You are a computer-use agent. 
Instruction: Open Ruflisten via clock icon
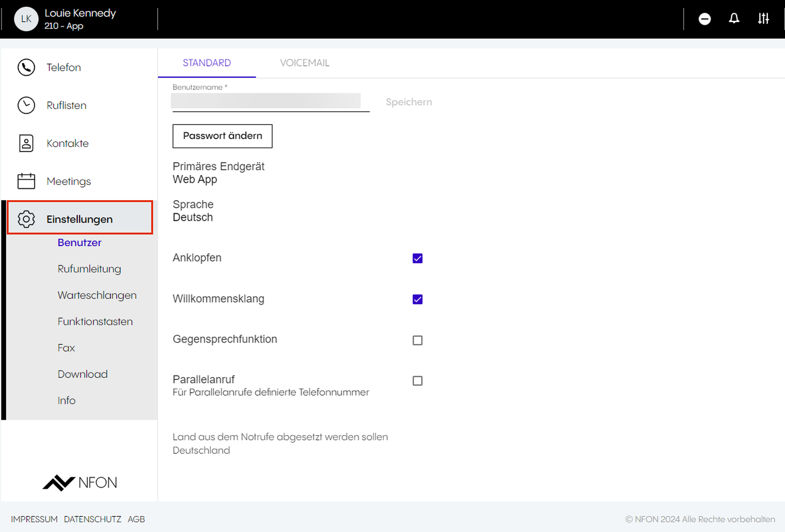coord(26,106)
